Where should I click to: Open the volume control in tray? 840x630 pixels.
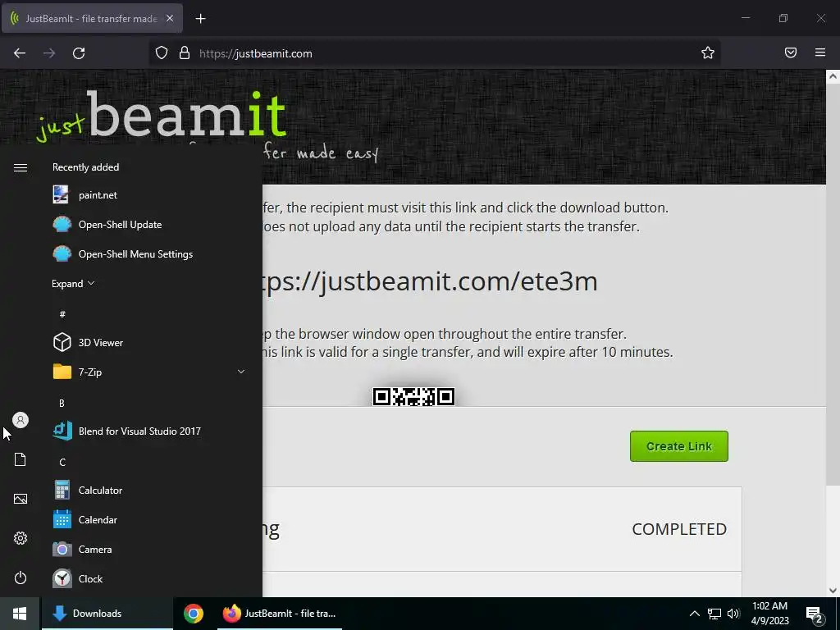tap(733, 614)
